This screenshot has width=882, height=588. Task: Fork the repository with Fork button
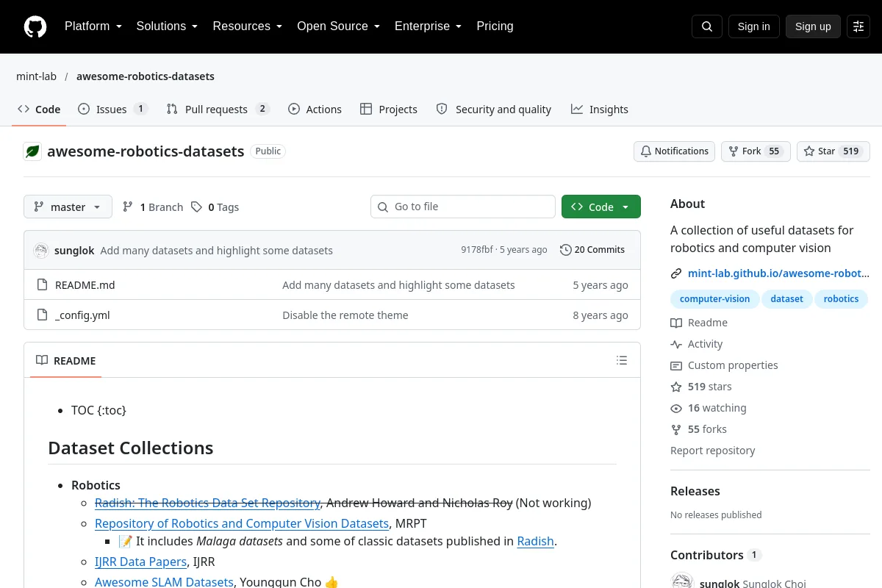756,151
